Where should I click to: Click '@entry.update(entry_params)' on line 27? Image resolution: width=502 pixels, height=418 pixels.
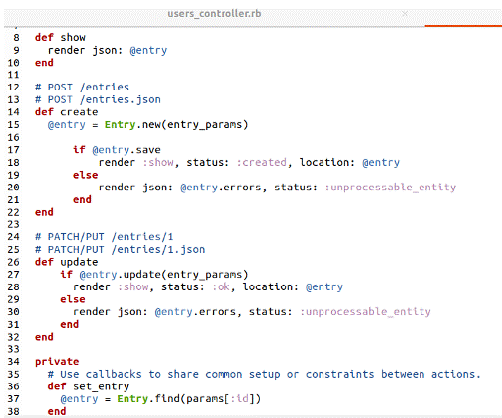point(164,275)
